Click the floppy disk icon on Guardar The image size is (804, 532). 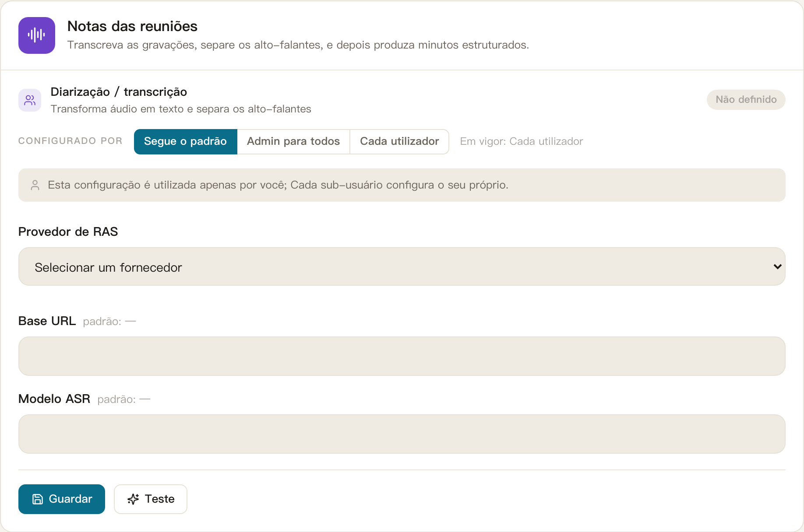point(38,499)
